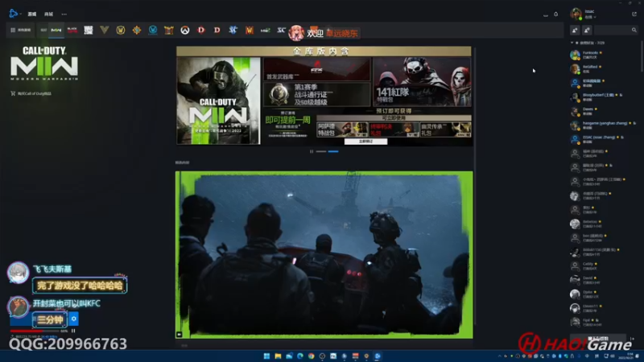Screen dimensions: 644x362
Task: Select the Vanguard V game icon
Action: coord(105,30)
